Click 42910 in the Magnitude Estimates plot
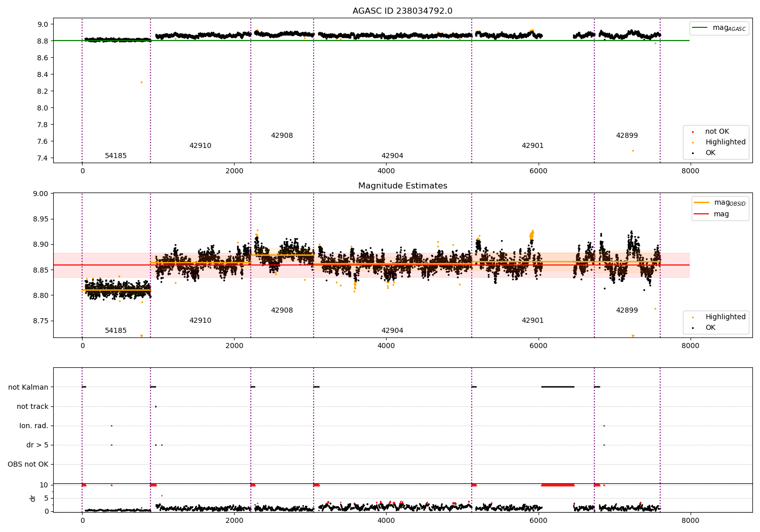 point(200,321)
